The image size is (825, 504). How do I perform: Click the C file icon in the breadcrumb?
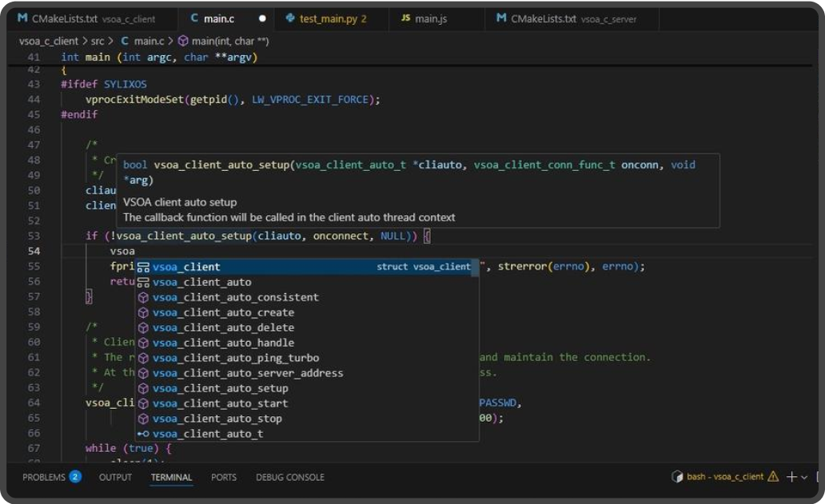coord(125,41)
